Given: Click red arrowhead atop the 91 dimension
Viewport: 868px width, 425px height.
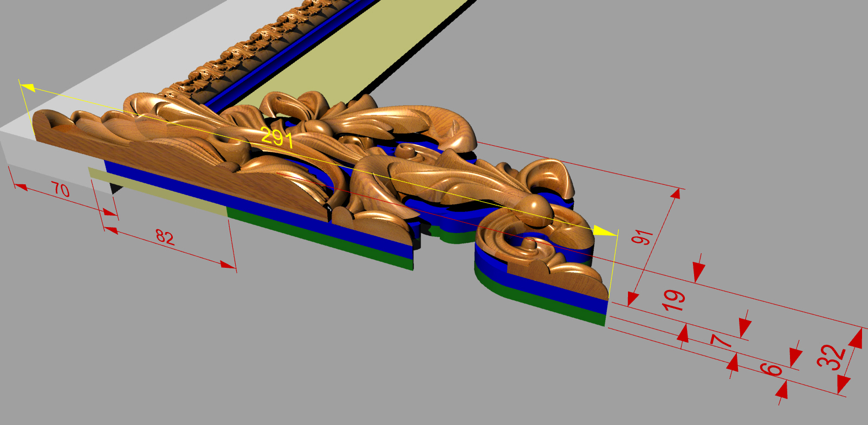Looking at the screenshot, I should (675, 195).
